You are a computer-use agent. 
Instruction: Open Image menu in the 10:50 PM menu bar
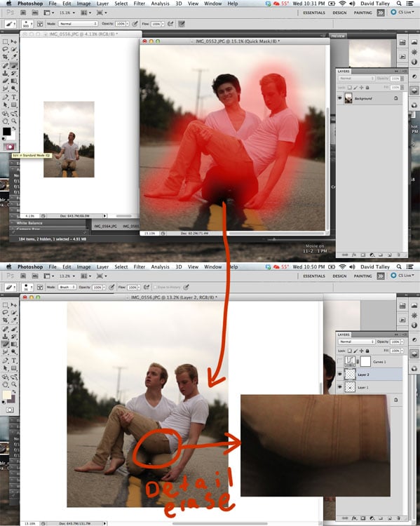click(x=84, y=267)
